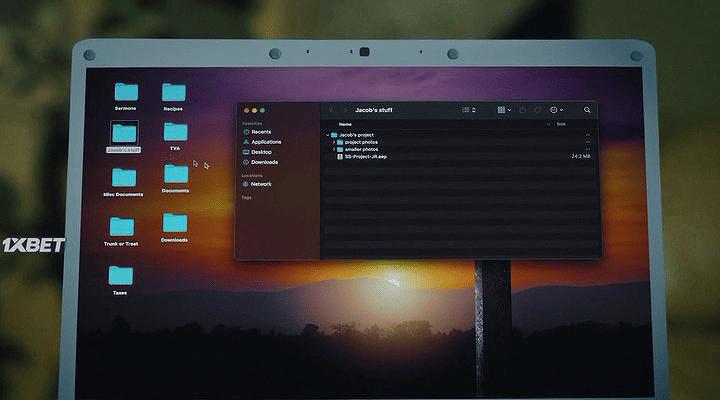The width and height of the screenshot is (720, 400).
Task: Click the Taxes folder on desktop
Action: pos(121,275)
